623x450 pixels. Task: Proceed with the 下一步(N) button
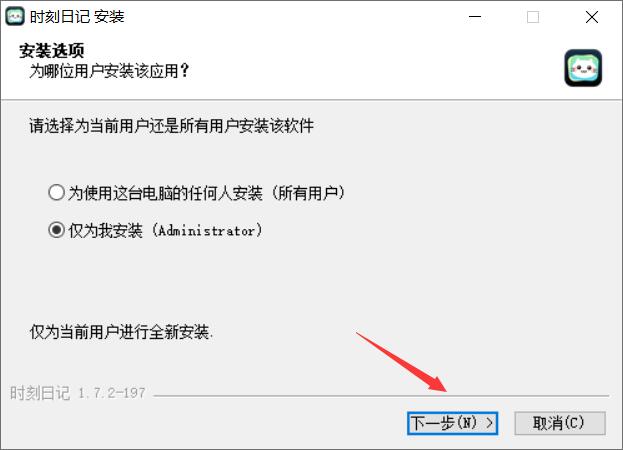[x=452, y=423]
